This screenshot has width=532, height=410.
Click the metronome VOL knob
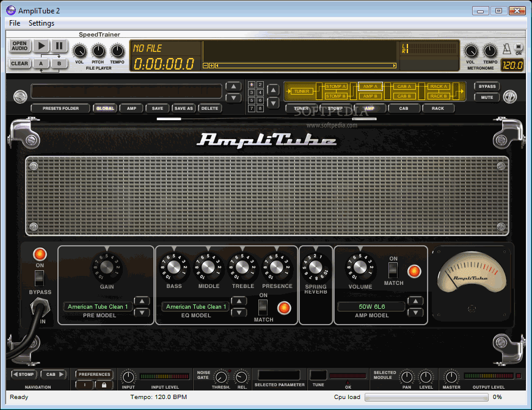(471, 51)
